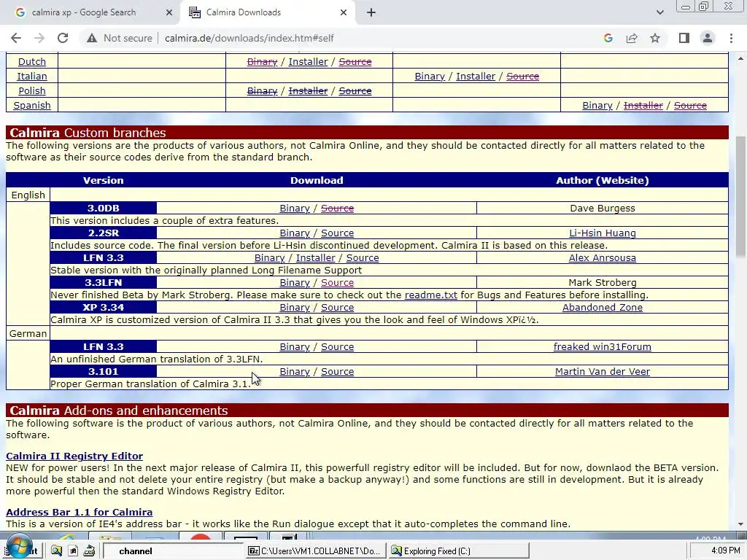
Task: Close the Calmira Downloads tab
Action: tap(344, 13)
